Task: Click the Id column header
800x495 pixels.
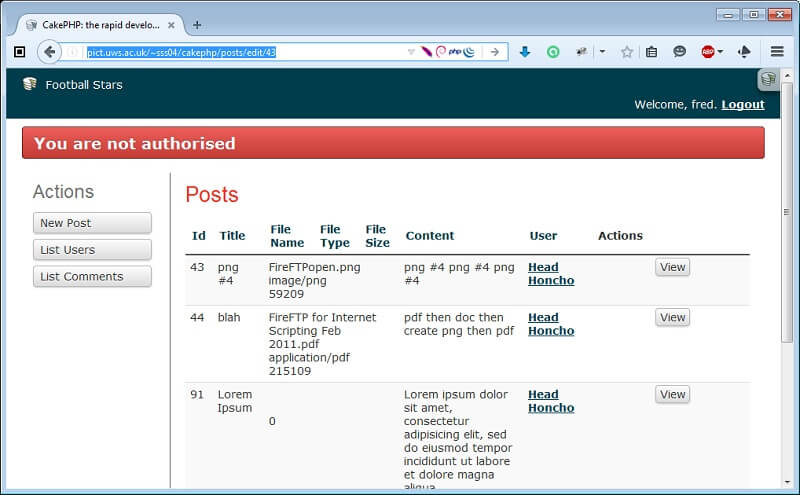Action: click(x=198, y=236)
